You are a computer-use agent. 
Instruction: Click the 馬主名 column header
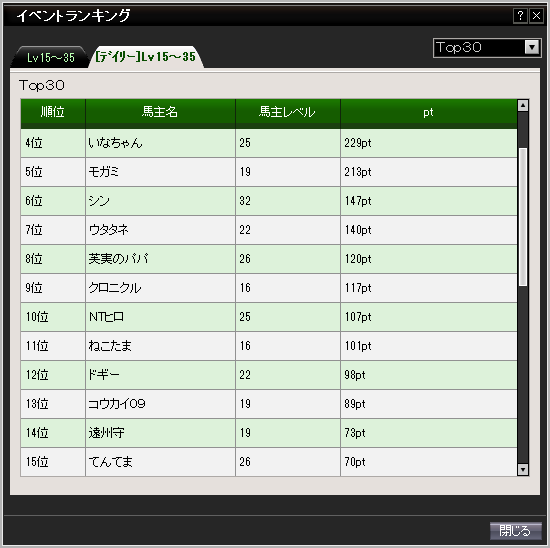[x=160, y=113]
